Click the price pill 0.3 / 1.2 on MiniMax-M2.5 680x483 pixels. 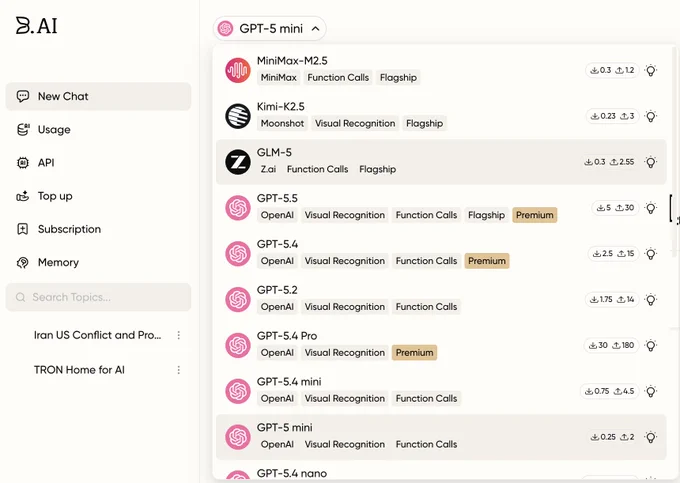612,70
